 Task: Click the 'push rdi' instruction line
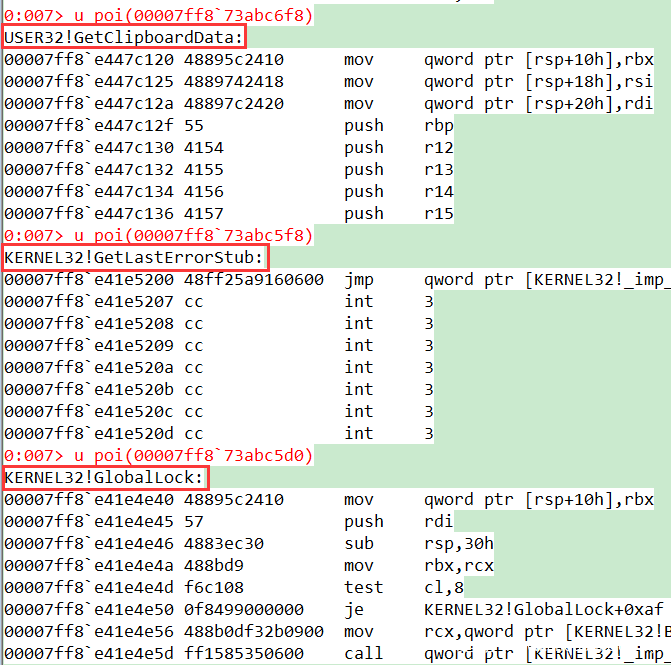pos(228,521)
